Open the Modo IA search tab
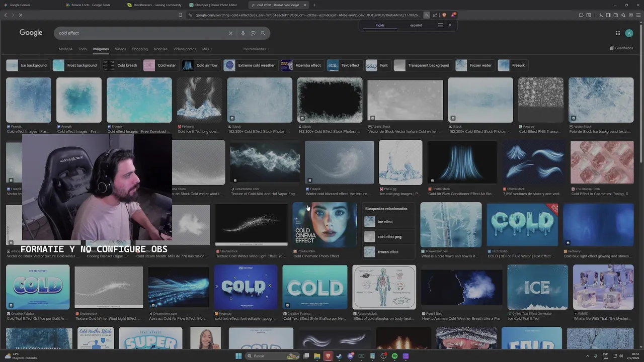The width and height of the screenshot is (644, 362). click(x=65, y=49)
